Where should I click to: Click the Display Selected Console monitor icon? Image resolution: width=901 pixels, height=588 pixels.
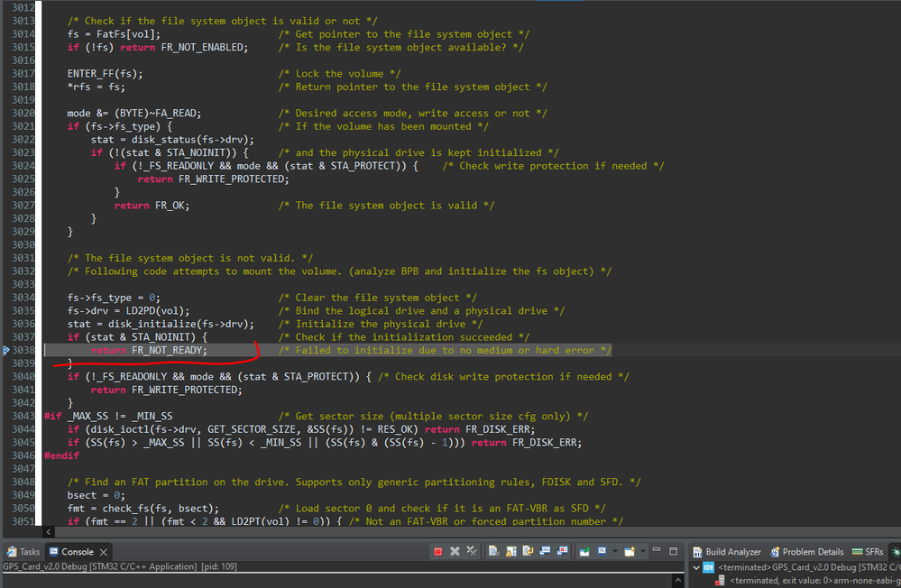[x=602, y=552]
